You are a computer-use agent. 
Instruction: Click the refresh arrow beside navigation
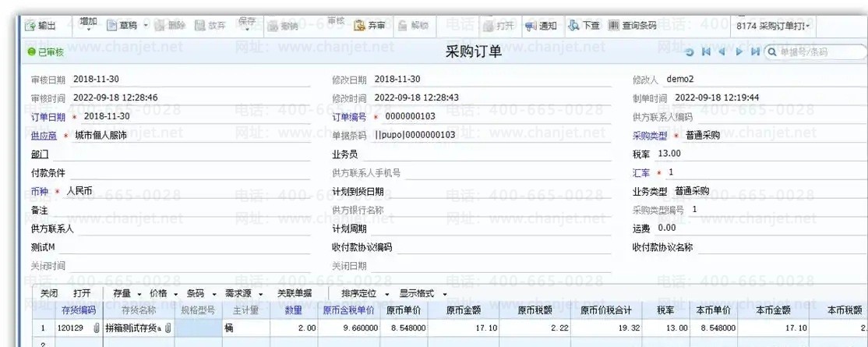coord(690,52)
